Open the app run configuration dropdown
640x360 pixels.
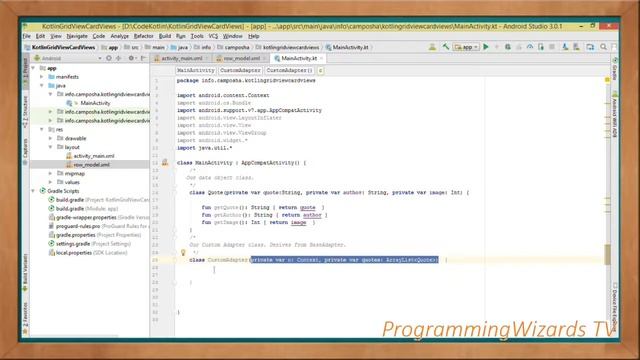(x=466, y=47)
